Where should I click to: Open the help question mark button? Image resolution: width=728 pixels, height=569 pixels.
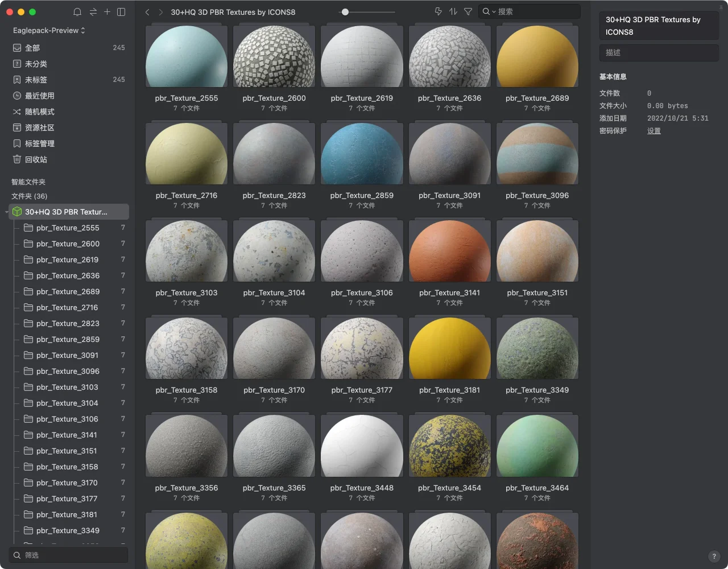tap(714, 556)
